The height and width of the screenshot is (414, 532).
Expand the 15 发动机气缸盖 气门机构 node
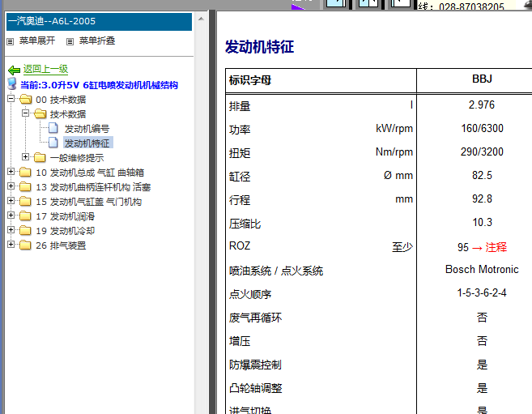[11, 201]
